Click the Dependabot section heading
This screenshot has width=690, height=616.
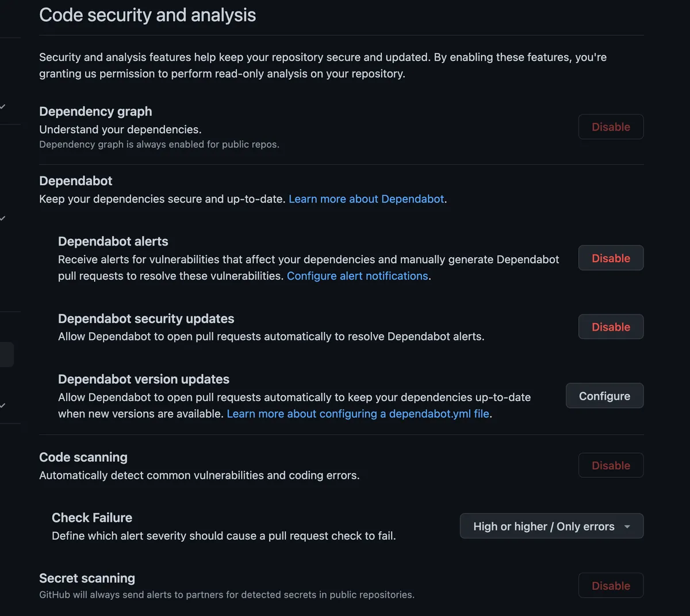pos(75,181)
